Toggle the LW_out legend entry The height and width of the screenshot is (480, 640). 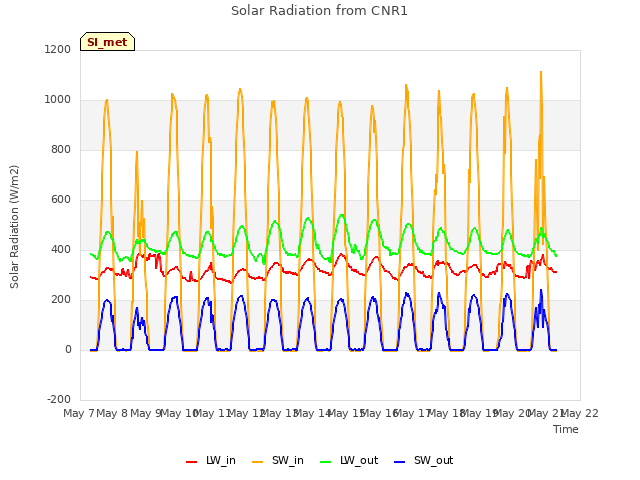click(349, 460)
